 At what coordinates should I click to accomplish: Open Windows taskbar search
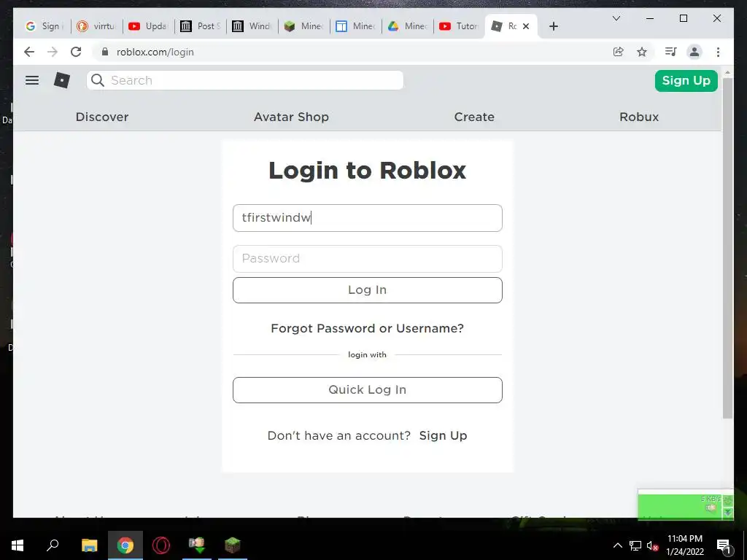[53, 545]
